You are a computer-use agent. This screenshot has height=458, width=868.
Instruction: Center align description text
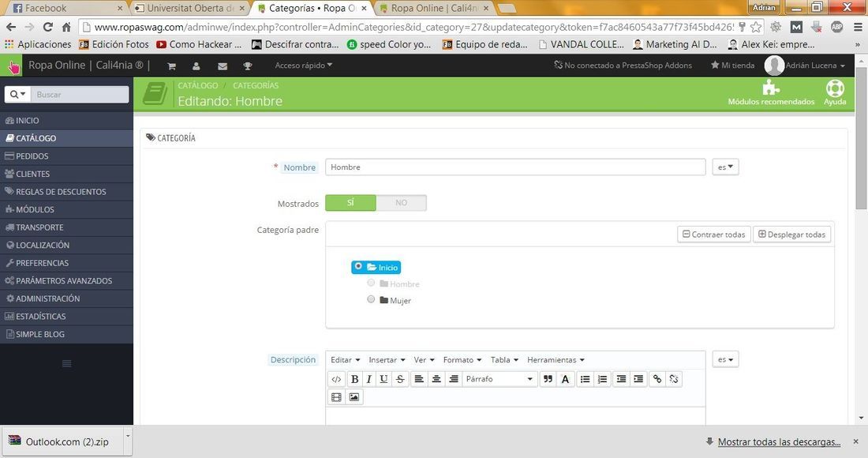436,379
